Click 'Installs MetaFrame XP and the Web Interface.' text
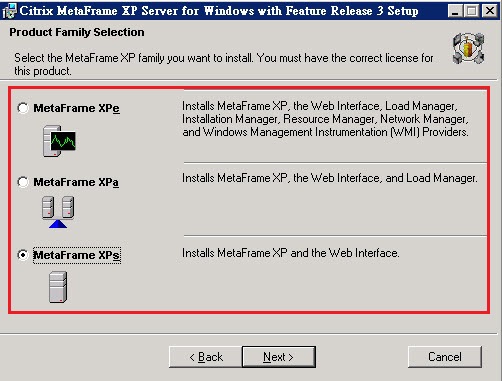The width and height of the screenshot is (502, 381). (x=291, y=253)
